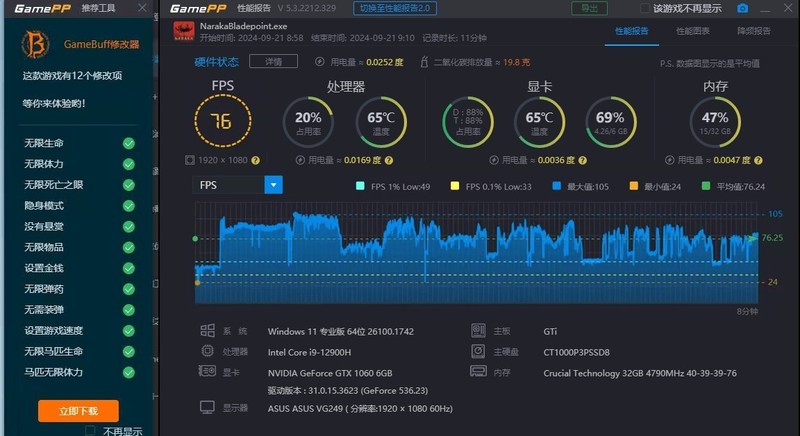Click help icon beside processor power 0.0169
This screenshot has width=800, height=436.
click(x=389, y=160)
